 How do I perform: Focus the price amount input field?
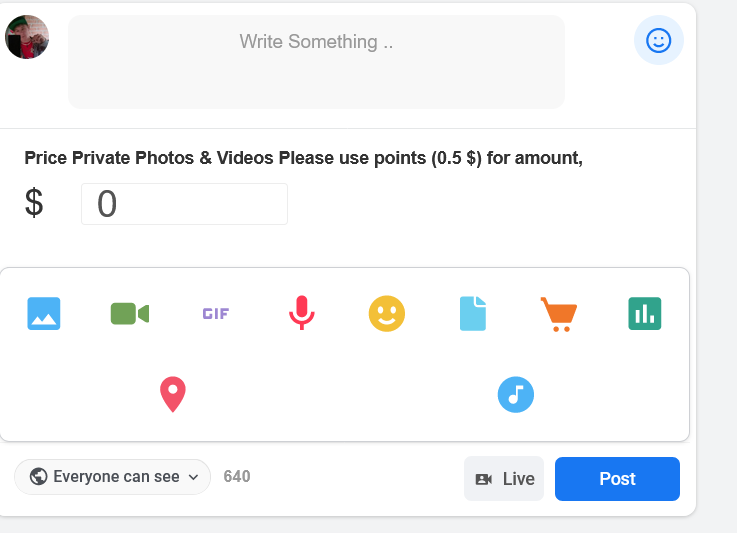click(184, 204)
